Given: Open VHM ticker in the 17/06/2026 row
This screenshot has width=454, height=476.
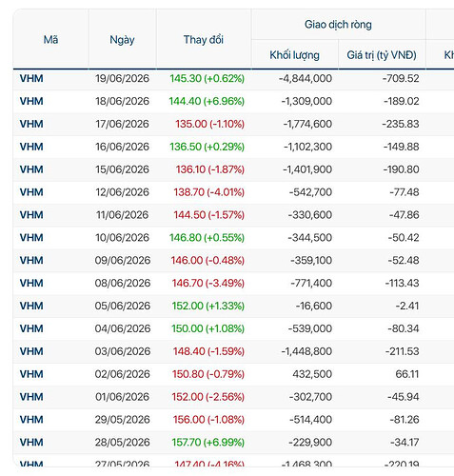Looking at the screenshot, I should (31, 124).
